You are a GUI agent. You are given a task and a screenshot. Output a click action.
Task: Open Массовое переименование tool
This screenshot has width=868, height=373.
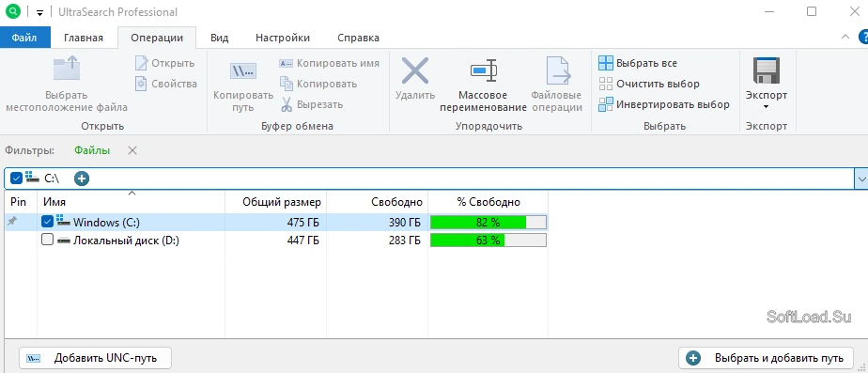tap(483, 85)
